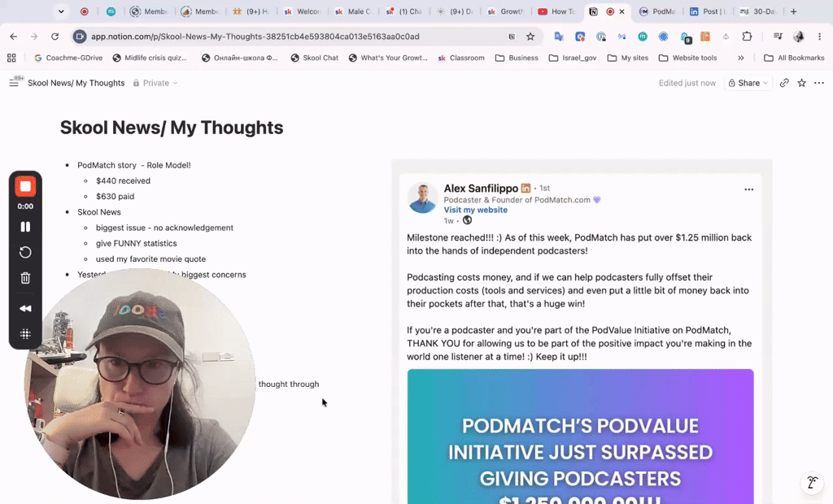Screen dimensions: 833x504
Task: Add the Notion page to favorites
Action: pos(801,83)
